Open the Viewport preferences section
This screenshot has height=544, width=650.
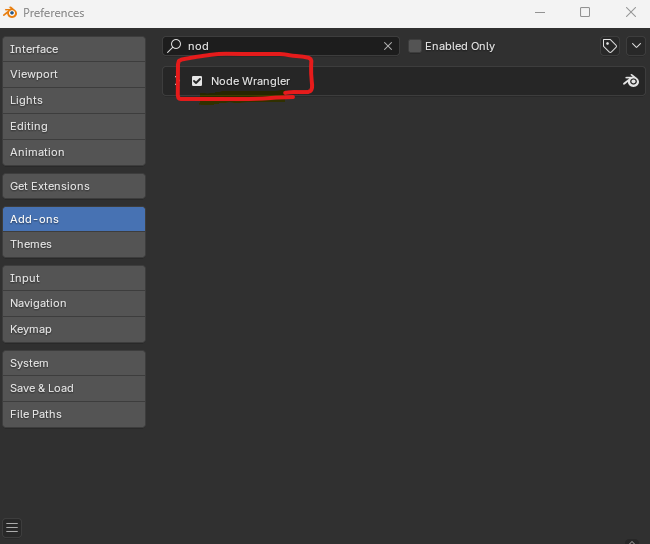(x=74, y=74)
